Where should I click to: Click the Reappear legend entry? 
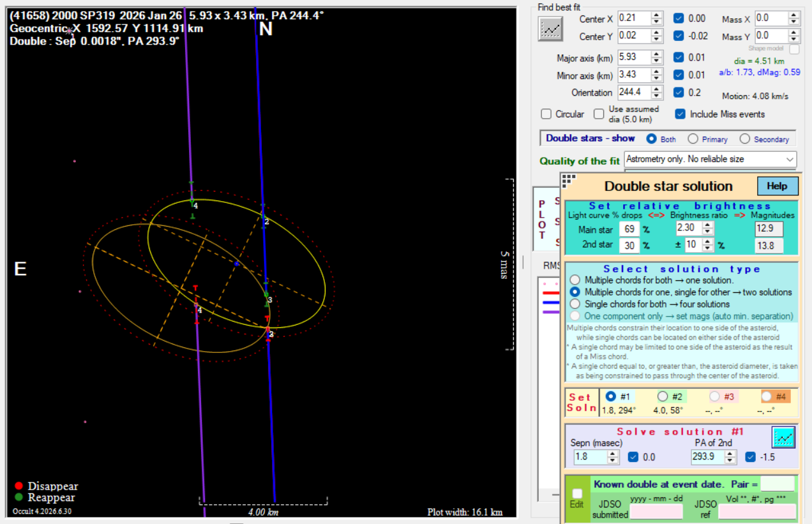point(45,498)
